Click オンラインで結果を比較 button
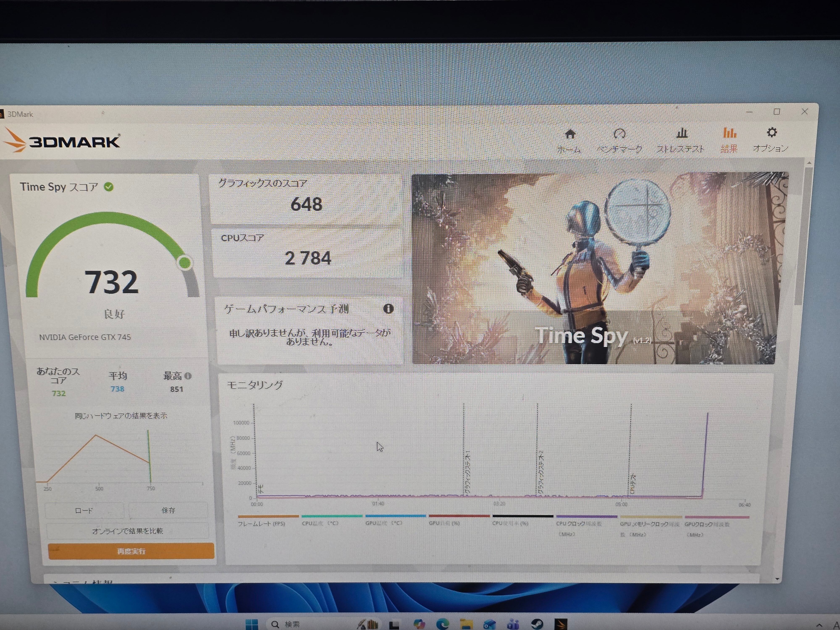The width and height of the screenshot is (840, 630). pyautogui.click(x=128, y=531)
